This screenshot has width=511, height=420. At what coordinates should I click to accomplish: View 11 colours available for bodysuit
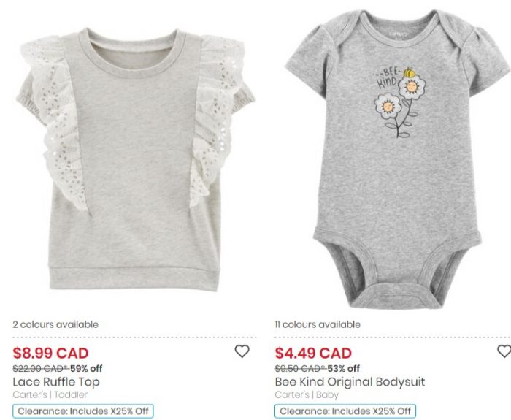318,324
